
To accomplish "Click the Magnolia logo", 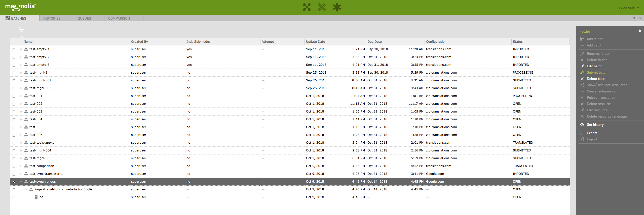I will pos(20,7).
